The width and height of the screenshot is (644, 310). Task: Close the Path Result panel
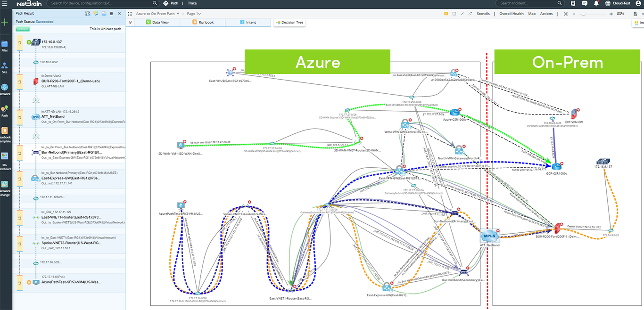point(119,14)
